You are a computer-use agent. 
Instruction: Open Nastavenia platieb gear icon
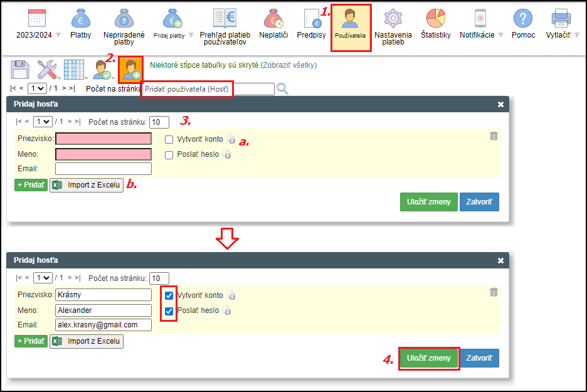click(x=393, y=18)
